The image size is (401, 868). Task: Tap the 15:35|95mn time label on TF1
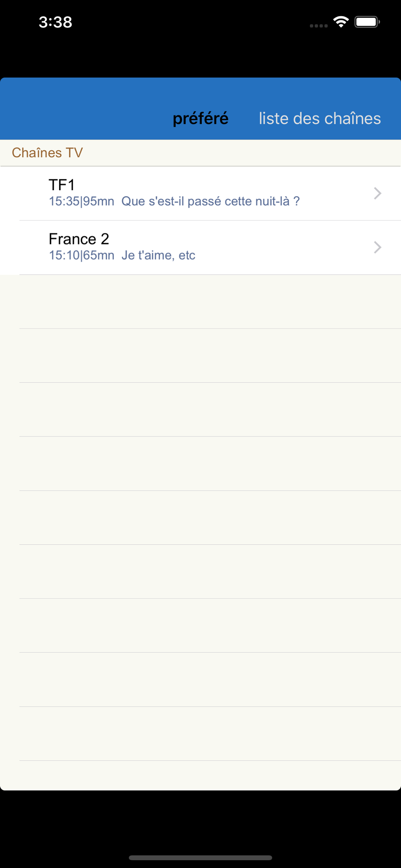click(x=82, y=201)
